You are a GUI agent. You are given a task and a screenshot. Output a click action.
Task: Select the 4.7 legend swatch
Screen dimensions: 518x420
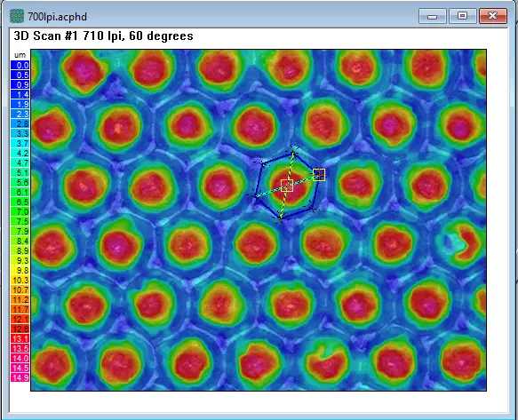[20, 162]
